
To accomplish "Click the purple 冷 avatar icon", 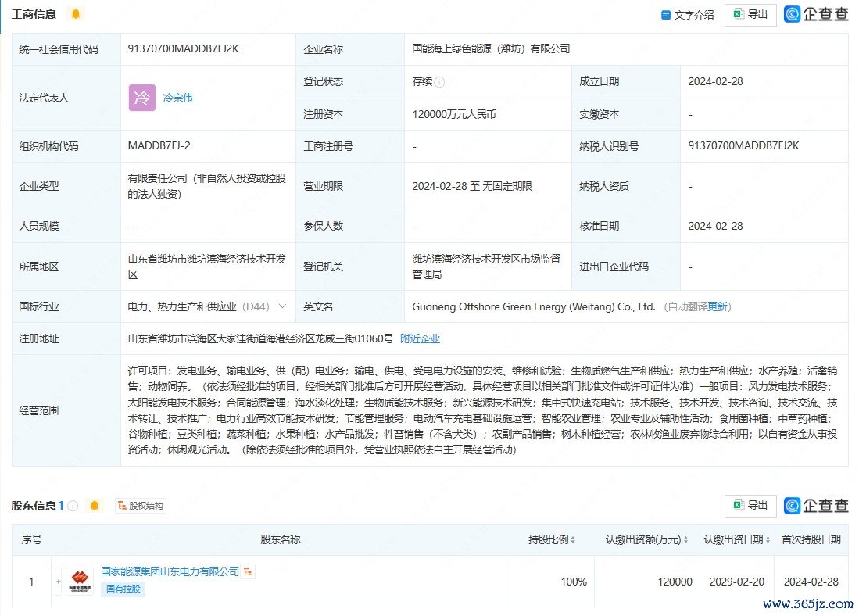I will coord(142,98).
